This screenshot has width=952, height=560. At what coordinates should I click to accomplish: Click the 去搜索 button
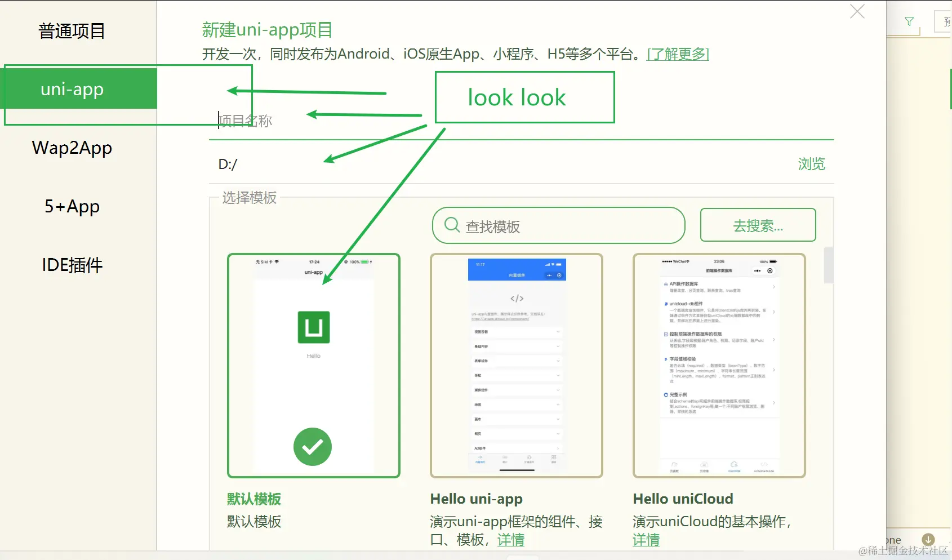coord(757,225)
